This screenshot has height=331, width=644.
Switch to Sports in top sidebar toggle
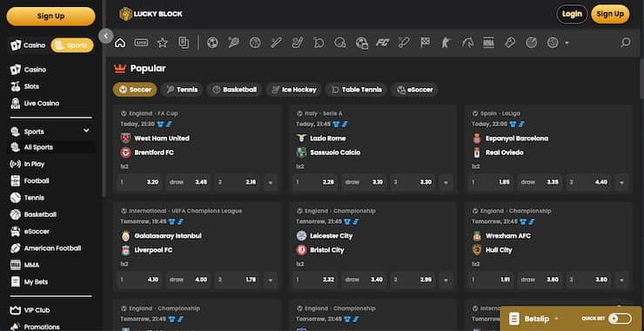(x=72, y=45)
